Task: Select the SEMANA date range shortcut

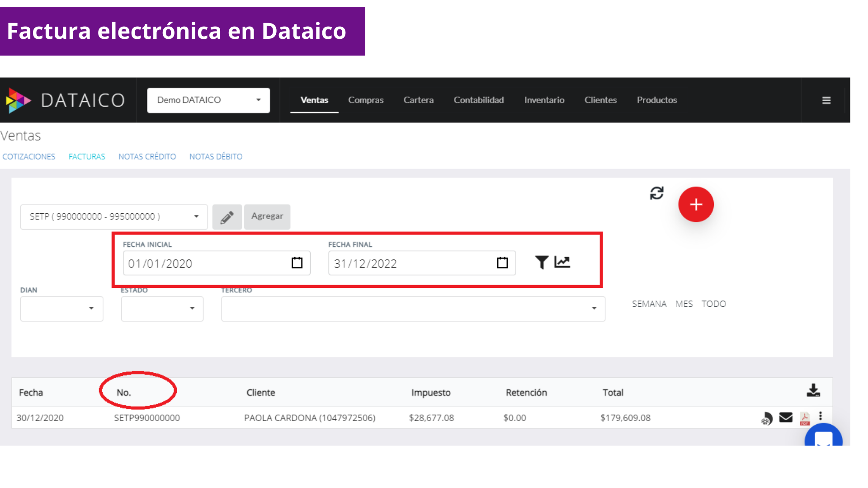Action: (x=649, y=304)
